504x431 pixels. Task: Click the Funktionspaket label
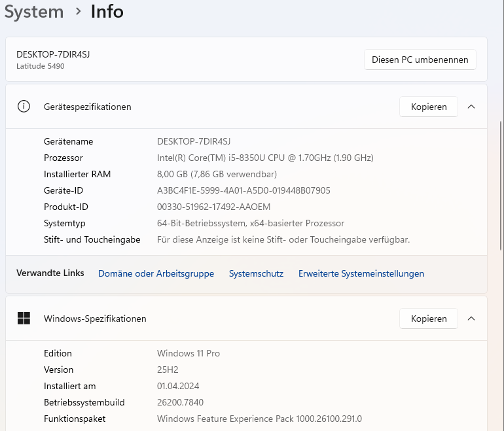point(75,419)
